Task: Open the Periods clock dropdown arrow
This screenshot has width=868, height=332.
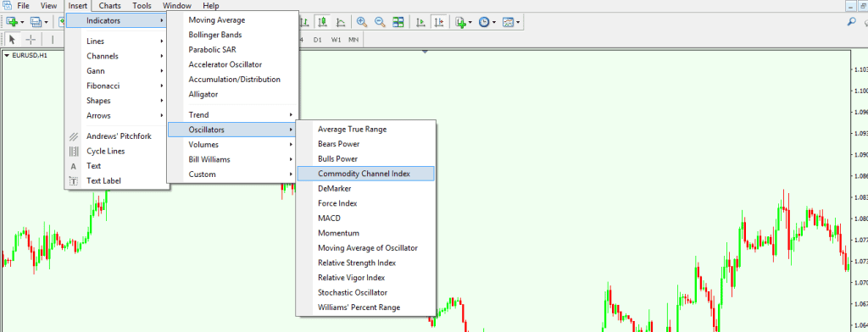Action: coord(494,23)
